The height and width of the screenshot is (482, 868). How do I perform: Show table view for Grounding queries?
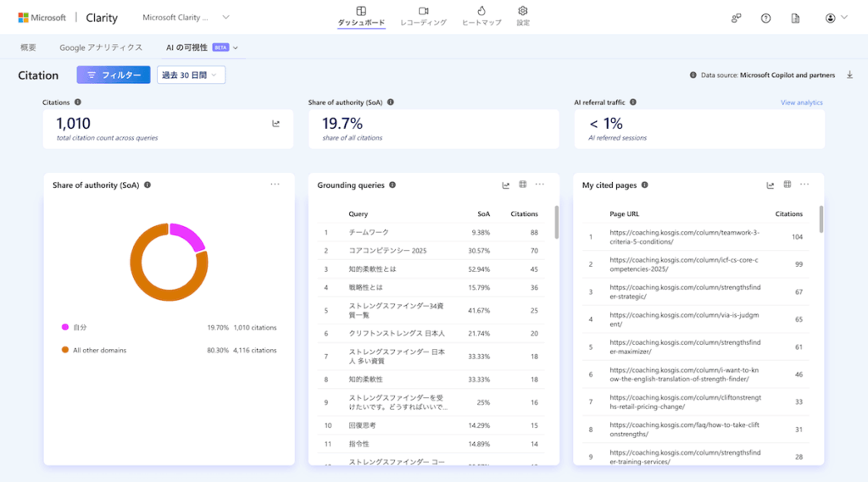click(x=522, y=185)
